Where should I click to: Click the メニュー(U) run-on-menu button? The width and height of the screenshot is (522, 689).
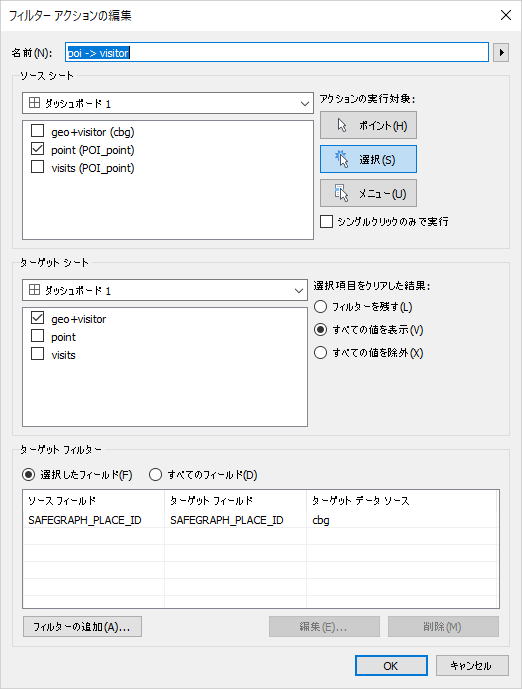[x=368, y=193]
